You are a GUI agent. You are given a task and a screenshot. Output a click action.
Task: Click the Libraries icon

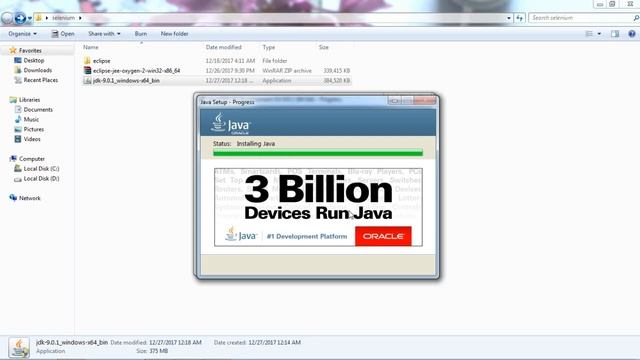pyautogui.click(x=13, y=100)
